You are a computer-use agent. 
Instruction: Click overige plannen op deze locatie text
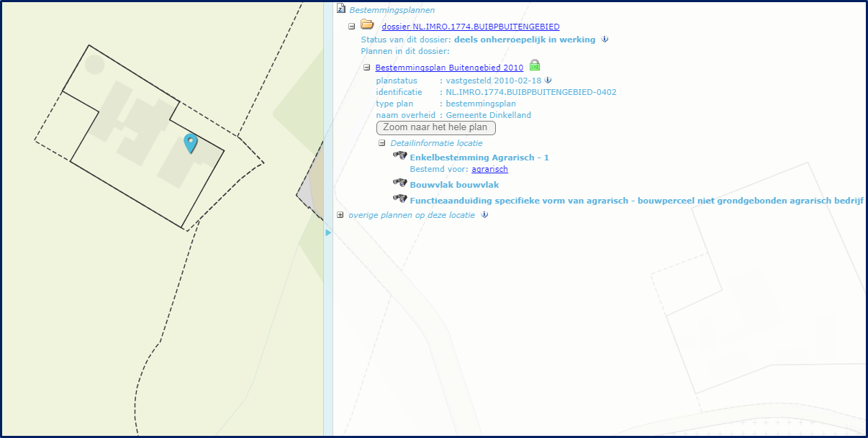pyautogui.click(x=412, y=215)
